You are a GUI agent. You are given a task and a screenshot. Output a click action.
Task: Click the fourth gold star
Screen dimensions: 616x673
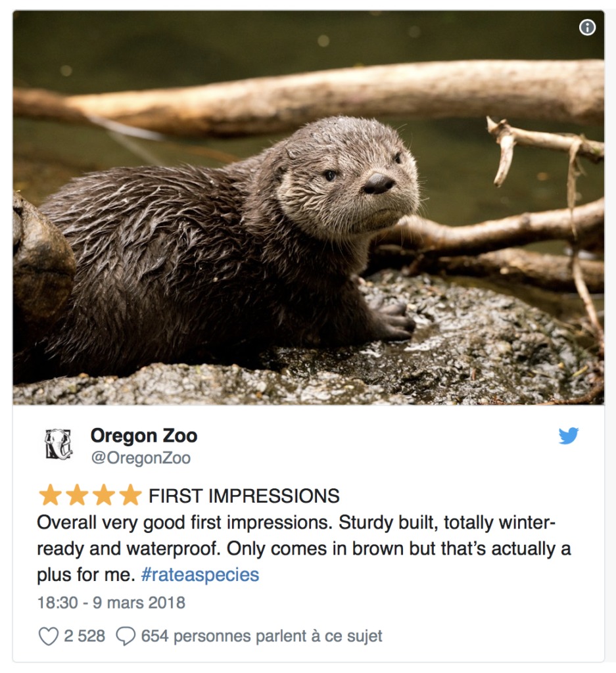tap(130, 495)
